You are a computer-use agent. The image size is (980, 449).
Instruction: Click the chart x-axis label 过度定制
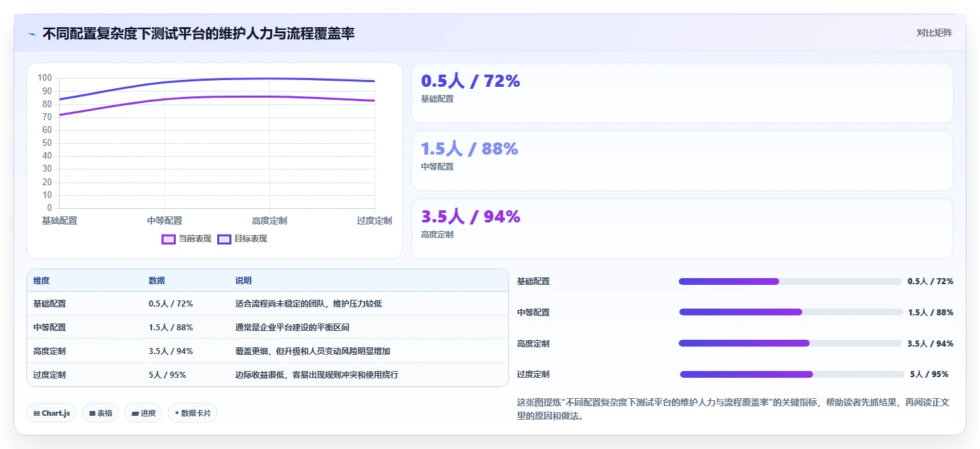tap(375, 220)
